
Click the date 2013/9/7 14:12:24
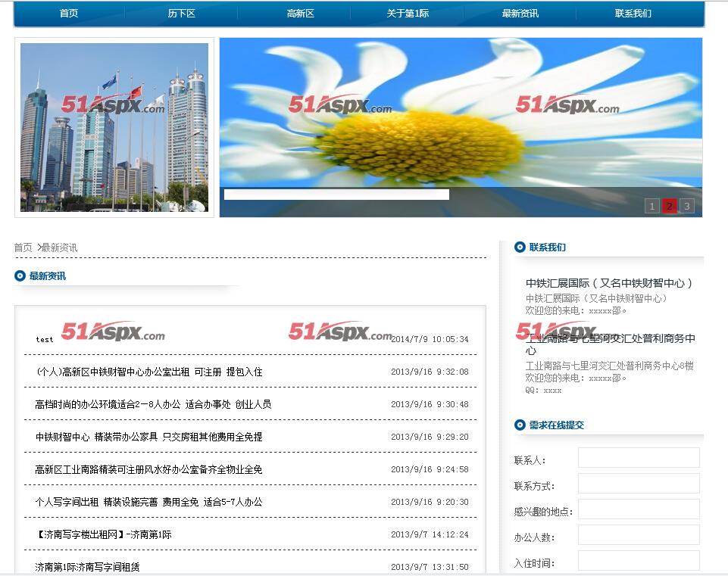430,534
